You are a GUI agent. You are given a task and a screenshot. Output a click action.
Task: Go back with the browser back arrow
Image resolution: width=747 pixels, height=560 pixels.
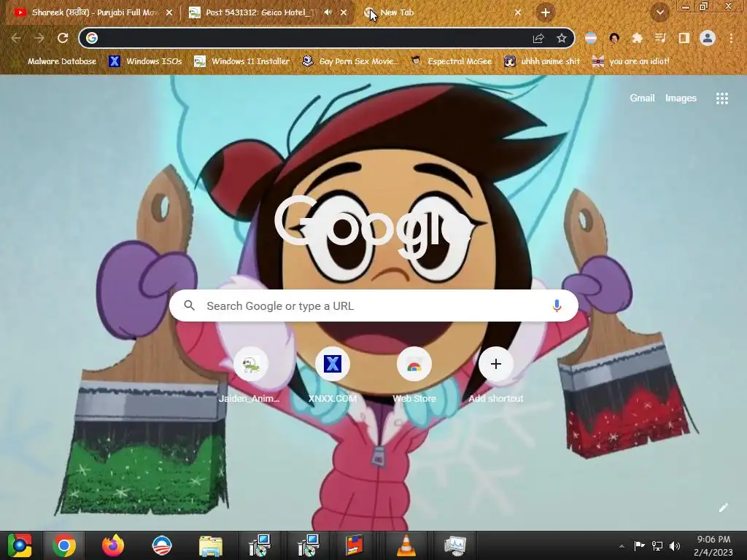pos(16,38)
